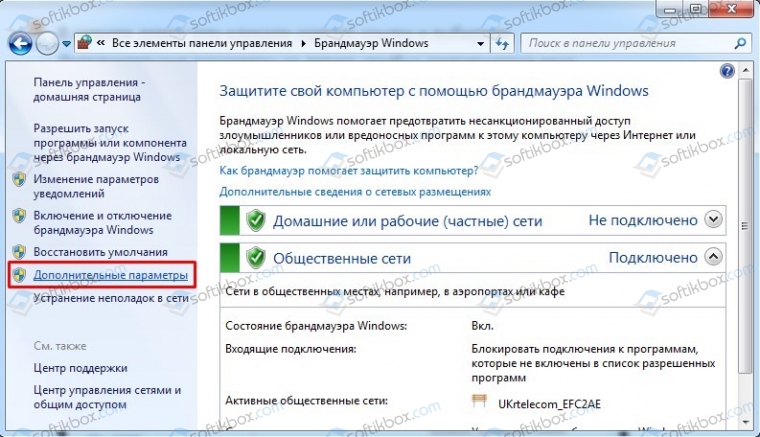Collapse the public networks section chevron
The image size is (760, 437).
coord(713,256)
